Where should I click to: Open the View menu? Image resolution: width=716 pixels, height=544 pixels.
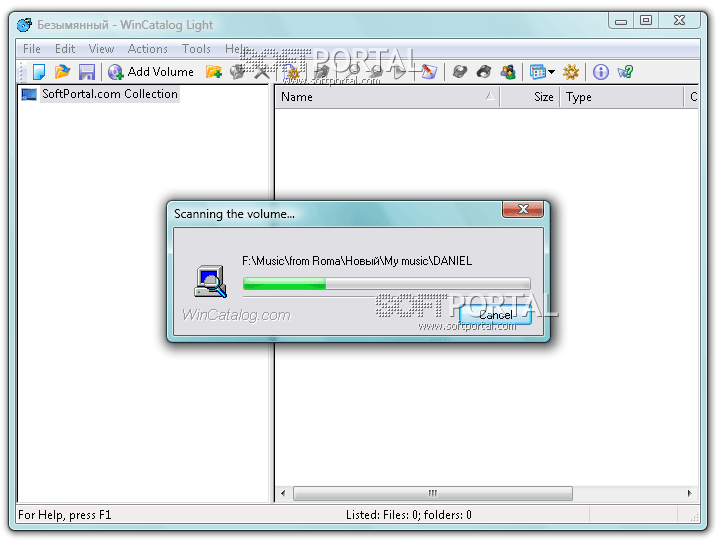[101, 48]
